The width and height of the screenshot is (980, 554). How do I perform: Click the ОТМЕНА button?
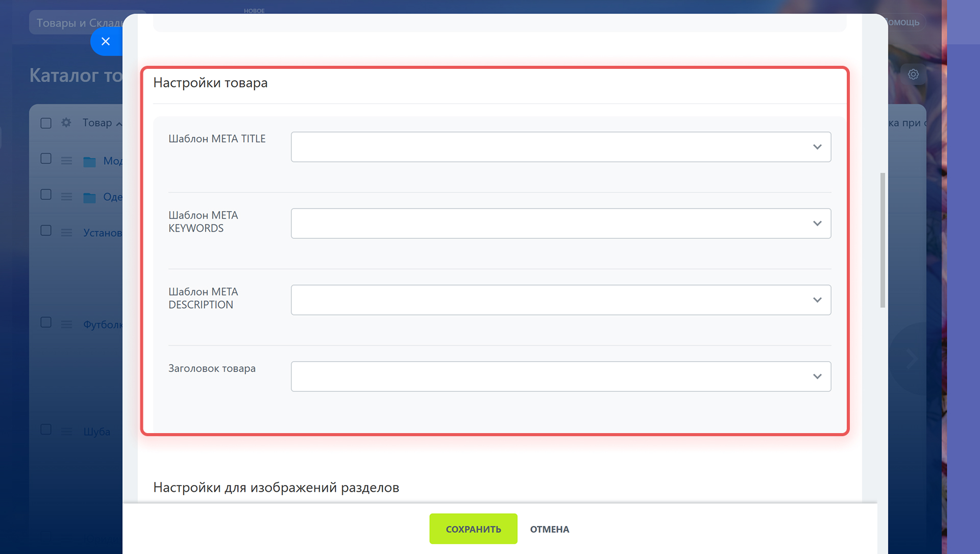pos(549,529)
